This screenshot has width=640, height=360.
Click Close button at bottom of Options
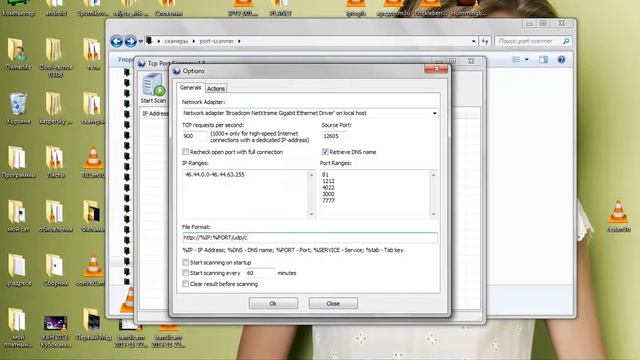tap(333, 303)
